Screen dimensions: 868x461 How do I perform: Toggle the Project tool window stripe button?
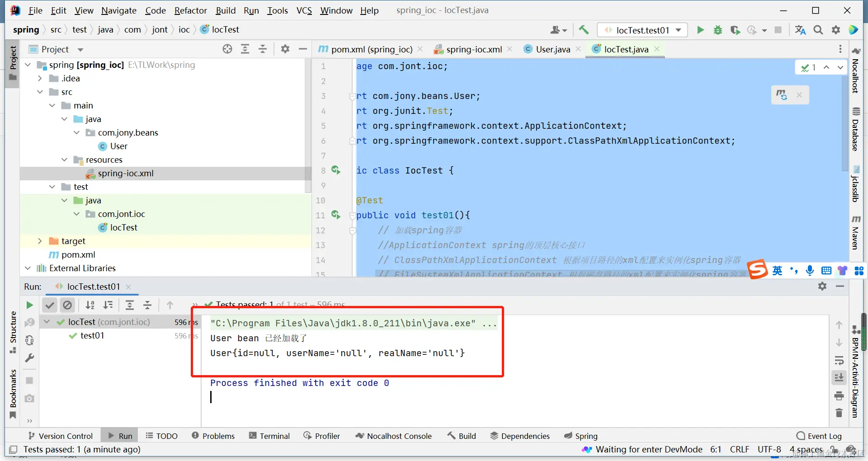[x=13, y=63]
